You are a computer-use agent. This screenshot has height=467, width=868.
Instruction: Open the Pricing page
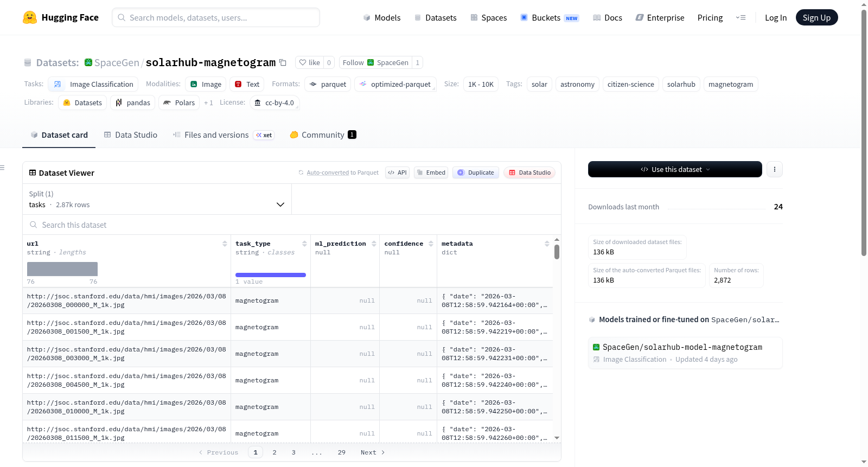point(710,17)
